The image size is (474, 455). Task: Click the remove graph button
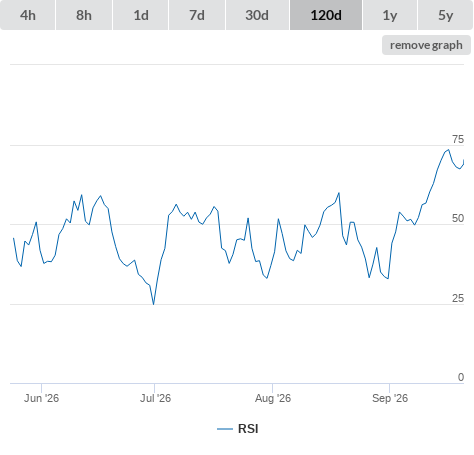click(426, 45)
